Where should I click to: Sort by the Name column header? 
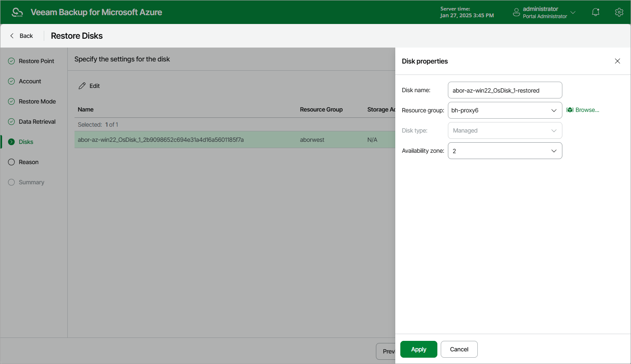85,109
